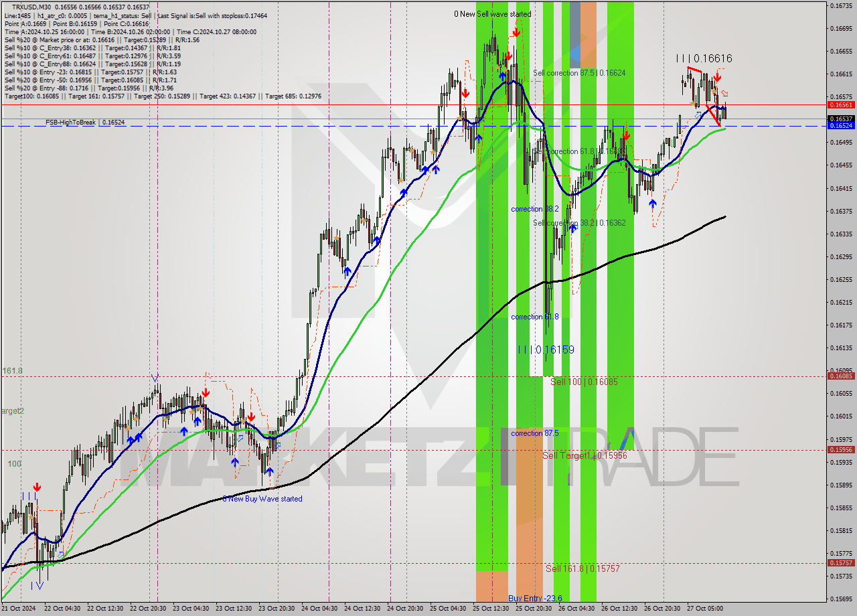Click the red 0.16561 price tag on the axis
857x616 pixels.
(x=841, y=105)
